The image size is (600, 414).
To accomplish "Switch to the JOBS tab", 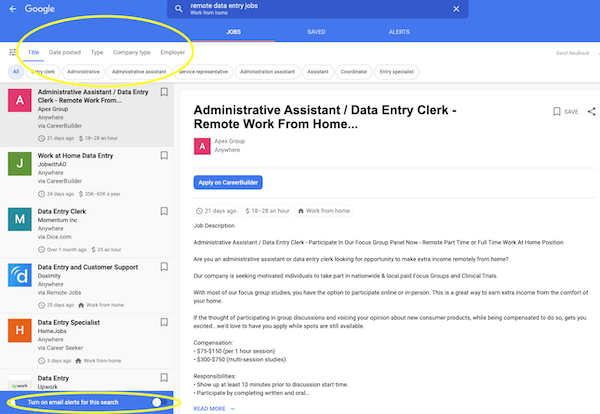I will click(233, 32).
